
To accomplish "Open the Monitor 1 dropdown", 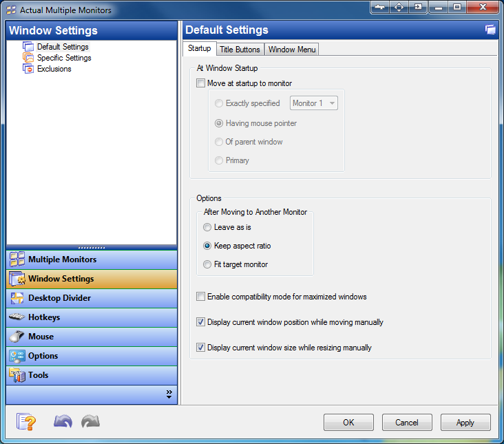I will pos(314,103).
